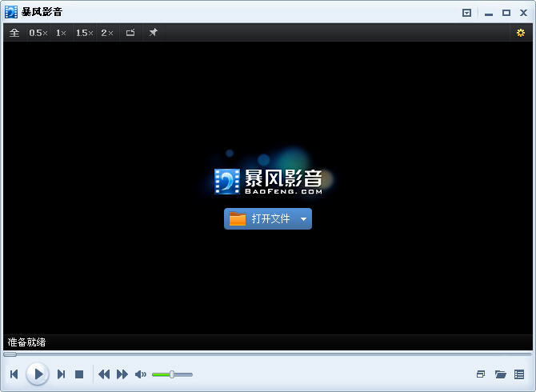Image resolution: width=536 pixels, height=392 pixels.
Task: Stop playback with the square button
Action: pos(79,374)
